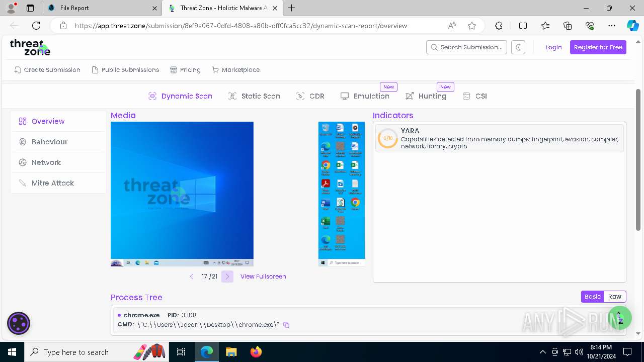Select Overview in the sidebar
Image resolution: width=644 pixels, height=362 pixels.
pos(58,121)
